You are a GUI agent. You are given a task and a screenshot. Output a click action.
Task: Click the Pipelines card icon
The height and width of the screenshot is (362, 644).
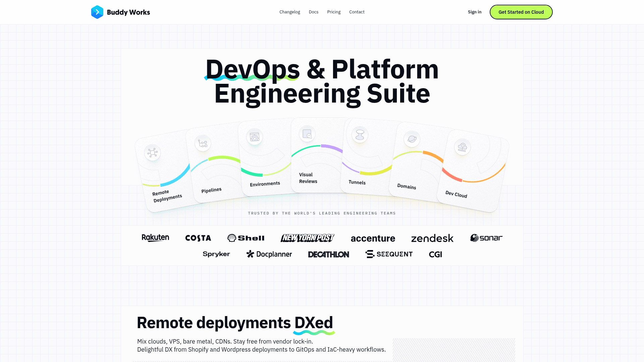203,143
